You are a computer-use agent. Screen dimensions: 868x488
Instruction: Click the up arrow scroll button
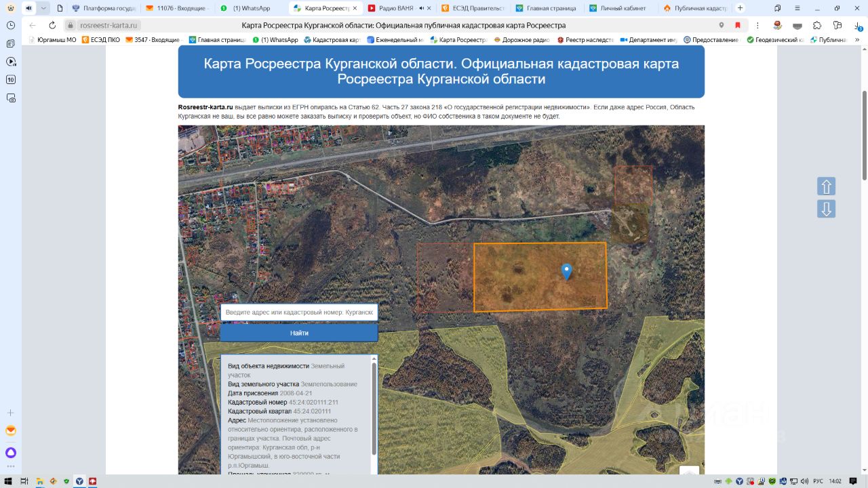[826, 186]
